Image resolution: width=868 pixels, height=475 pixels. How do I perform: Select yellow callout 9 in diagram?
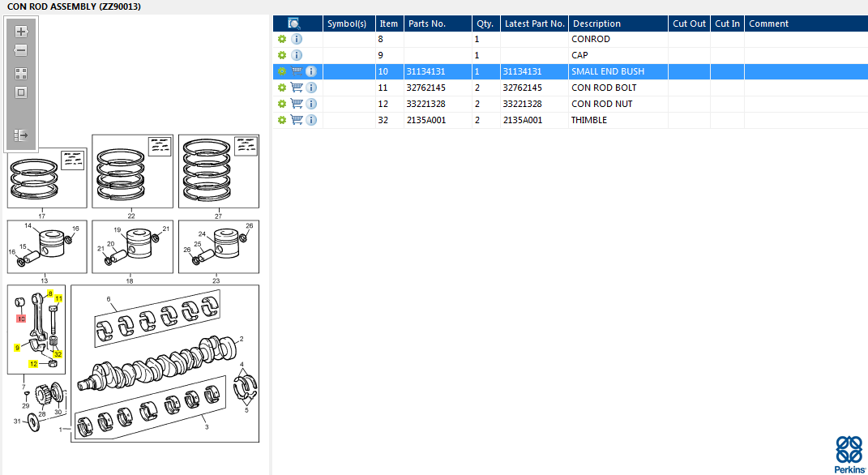pos(18,348)
